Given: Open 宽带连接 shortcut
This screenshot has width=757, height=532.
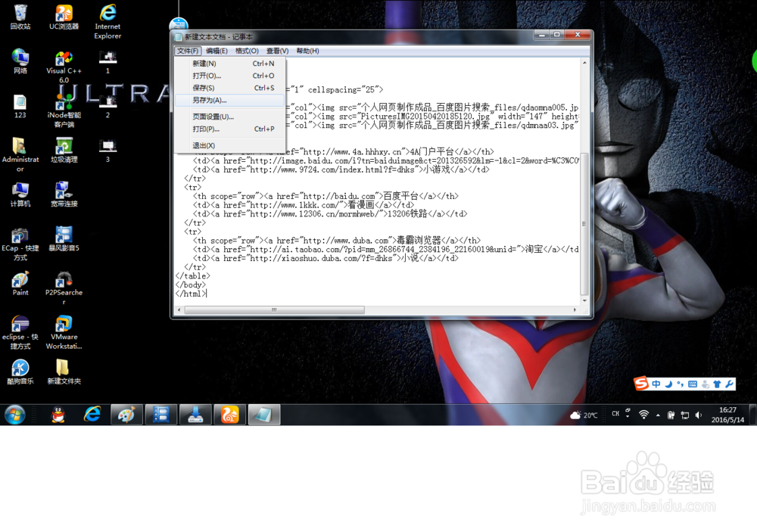Looking at the screenshot, I should pos(64,194).
